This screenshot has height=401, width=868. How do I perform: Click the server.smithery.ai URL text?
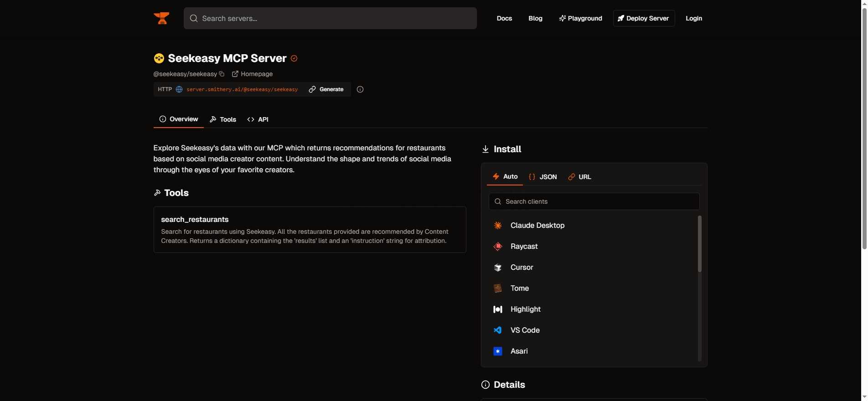point(242,89)
